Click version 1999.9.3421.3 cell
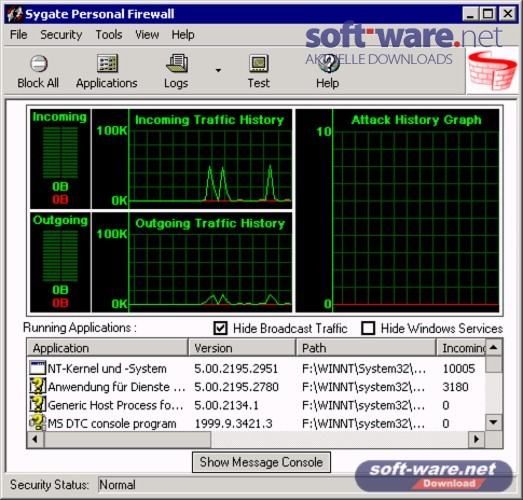Image resolution: width=523 pixels, height=500 pixels. (233, 423)
